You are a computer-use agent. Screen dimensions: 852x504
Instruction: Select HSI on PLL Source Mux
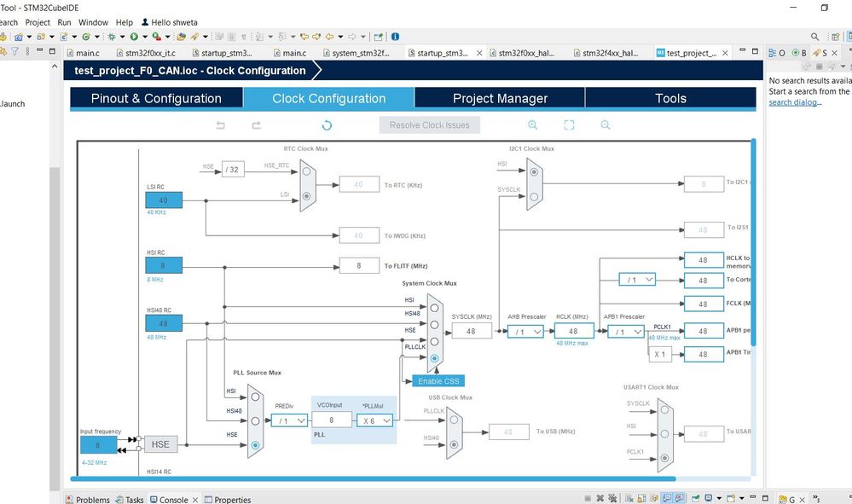pos(255,397)
